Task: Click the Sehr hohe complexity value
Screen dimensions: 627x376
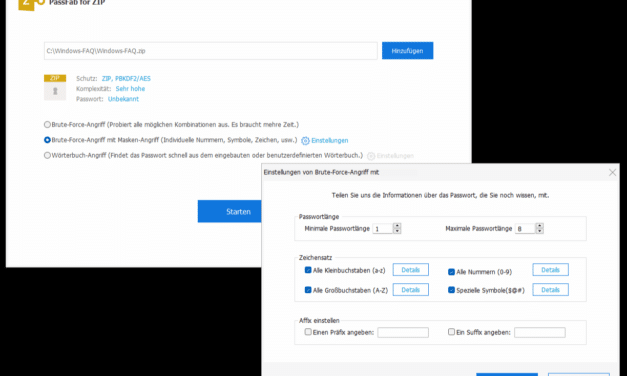Action: tap(130, 89)
